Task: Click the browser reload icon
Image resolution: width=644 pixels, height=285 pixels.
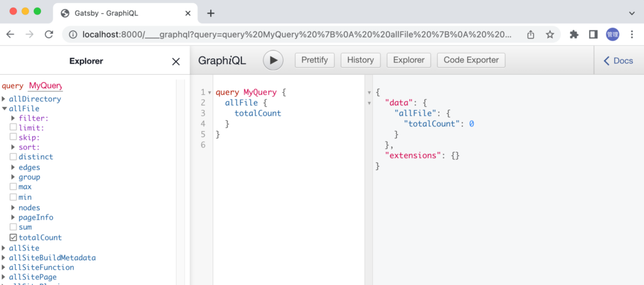Action: 48,35
